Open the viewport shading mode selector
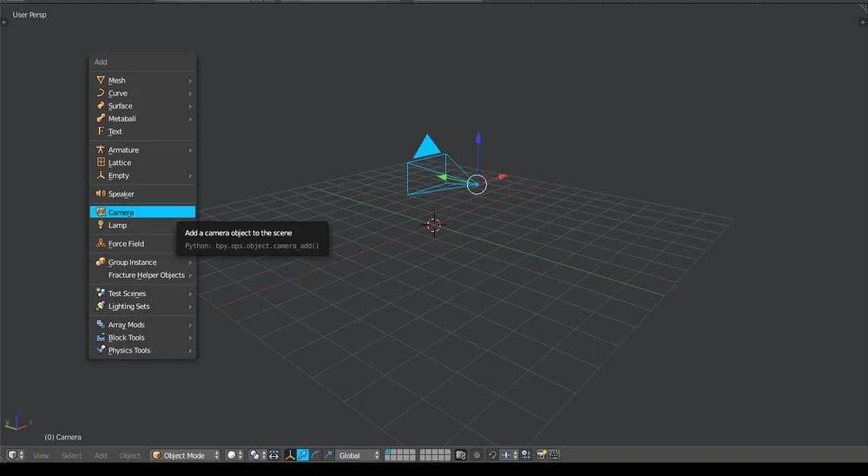Viewport: 868px width, 476px height. [234, 455]
